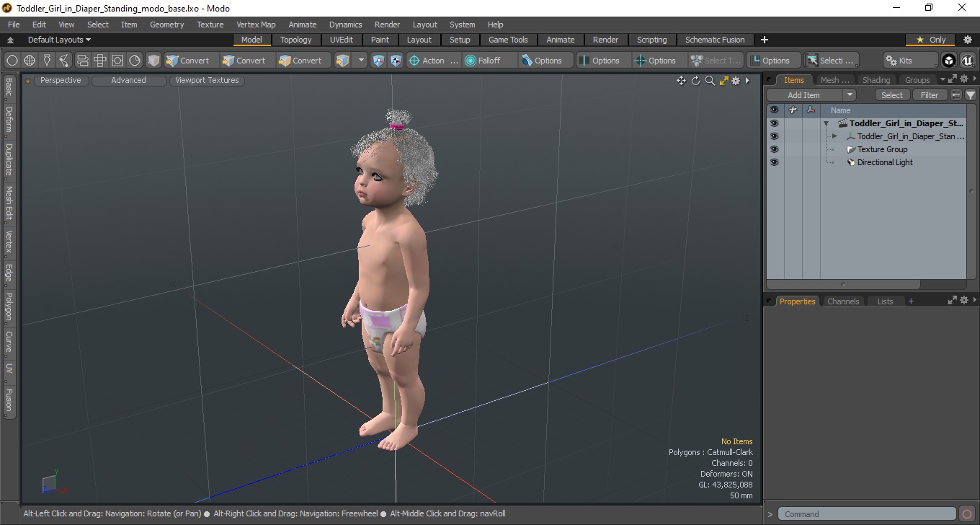Toggle visibility of Toddler_Girl_in_Diaper_Stan mesh item
The image size is (980, 525).
point(774,136)
